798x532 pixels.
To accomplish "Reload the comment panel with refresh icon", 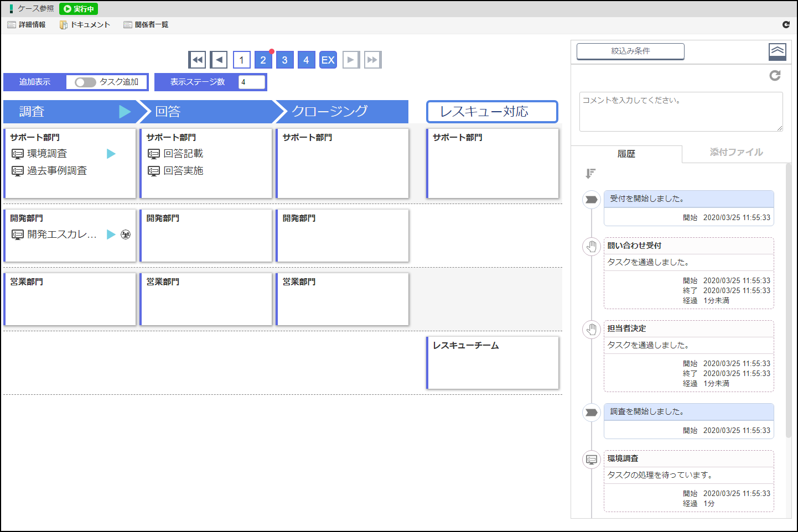I will coord(775,75).
